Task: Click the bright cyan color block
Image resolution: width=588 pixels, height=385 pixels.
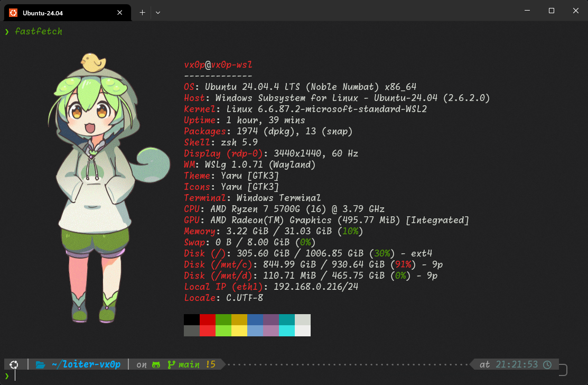Action: pos(287,331)
